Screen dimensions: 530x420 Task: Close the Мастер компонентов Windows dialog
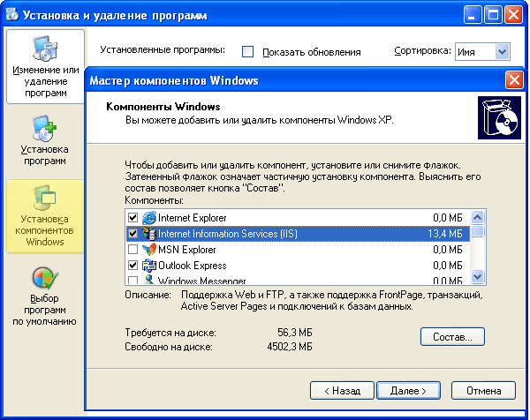513,81
